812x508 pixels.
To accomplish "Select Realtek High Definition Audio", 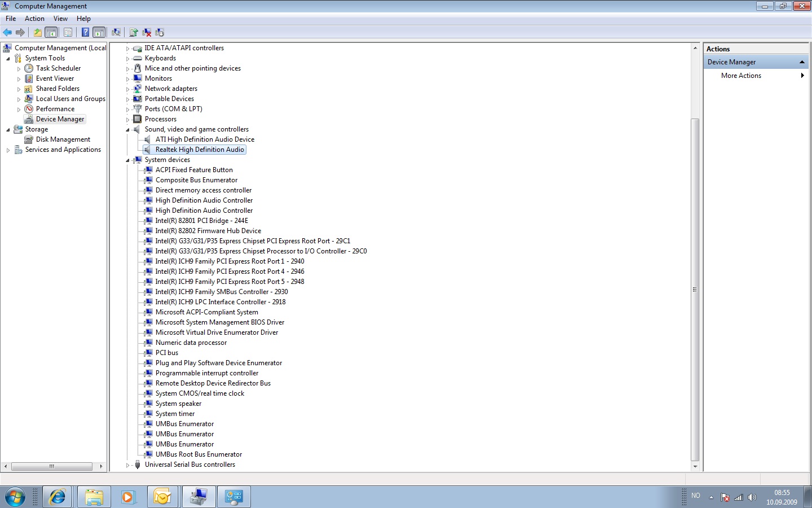I will (200, 150).
